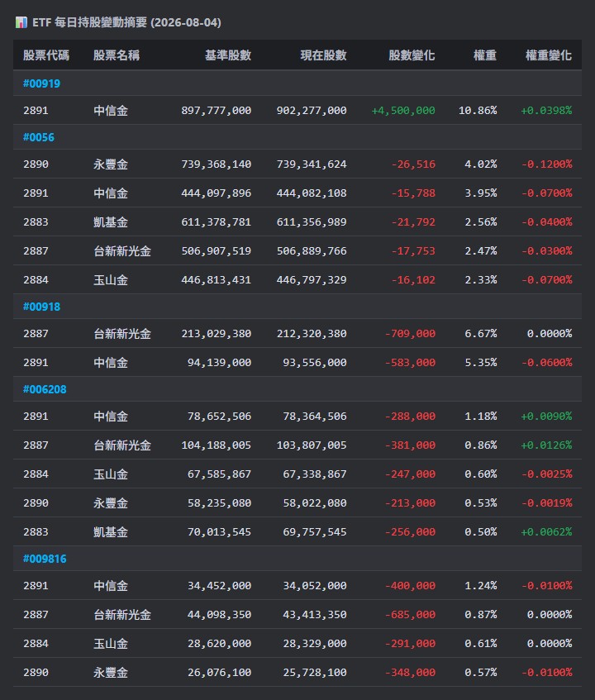Viewport: 595px width, 700px height.
Task: Select the 0.57% weight cell
Action: pos(481,673)
